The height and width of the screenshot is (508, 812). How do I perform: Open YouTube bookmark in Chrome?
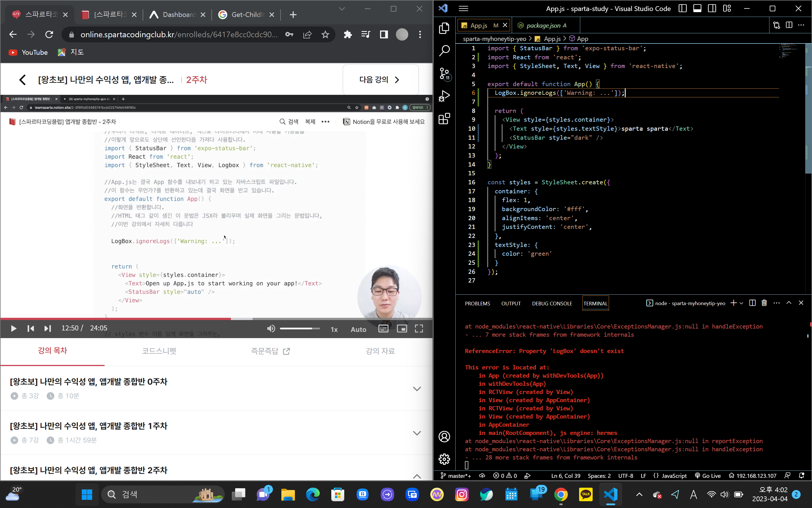[x=28, y=52]
